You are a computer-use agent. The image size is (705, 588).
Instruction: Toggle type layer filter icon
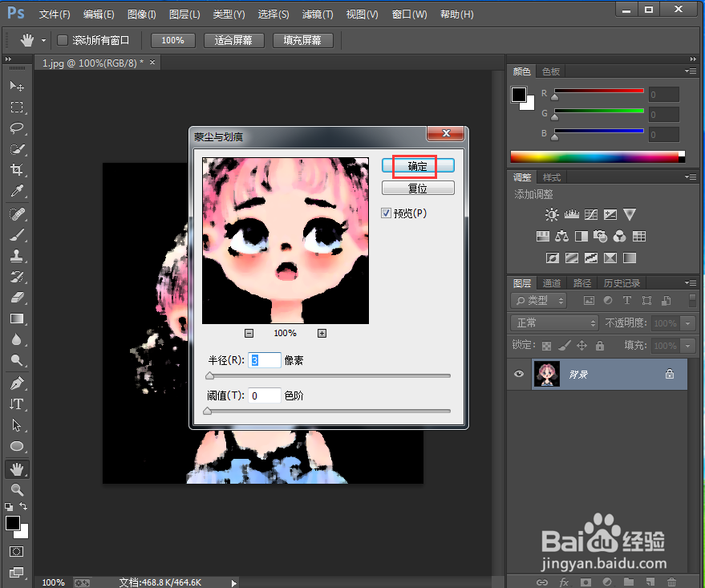point(626,300)
